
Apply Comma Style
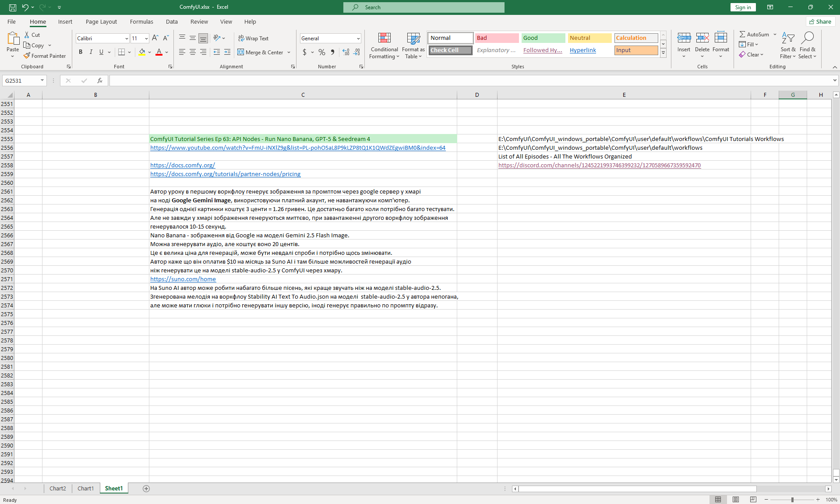click(333, 52)
